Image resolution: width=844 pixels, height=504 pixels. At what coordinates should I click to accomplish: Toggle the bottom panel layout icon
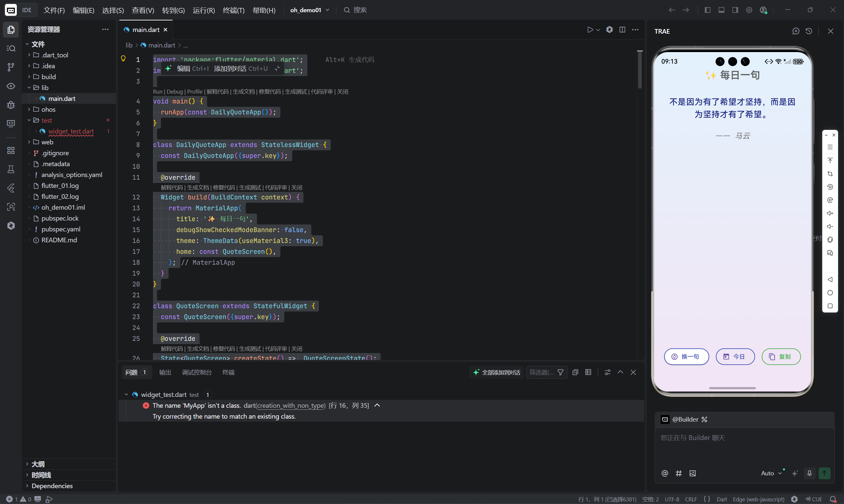(721, 10)
